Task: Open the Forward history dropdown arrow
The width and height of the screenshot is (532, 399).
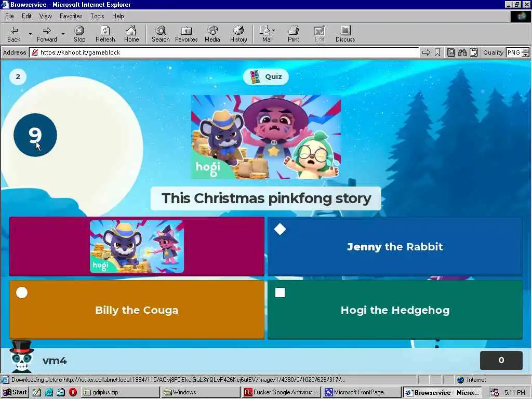Action: (63, 34)
